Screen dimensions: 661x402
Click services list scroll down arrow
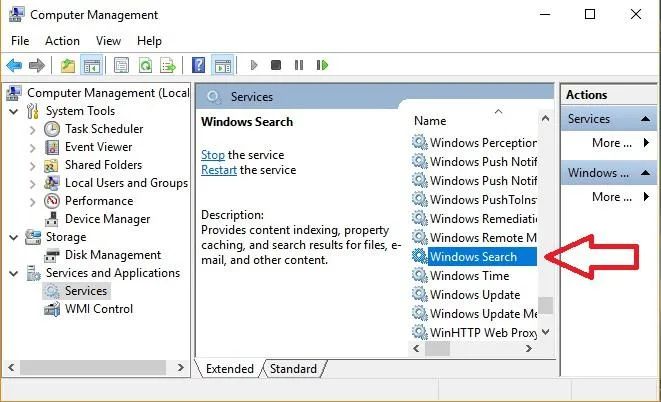pos(545,332)
